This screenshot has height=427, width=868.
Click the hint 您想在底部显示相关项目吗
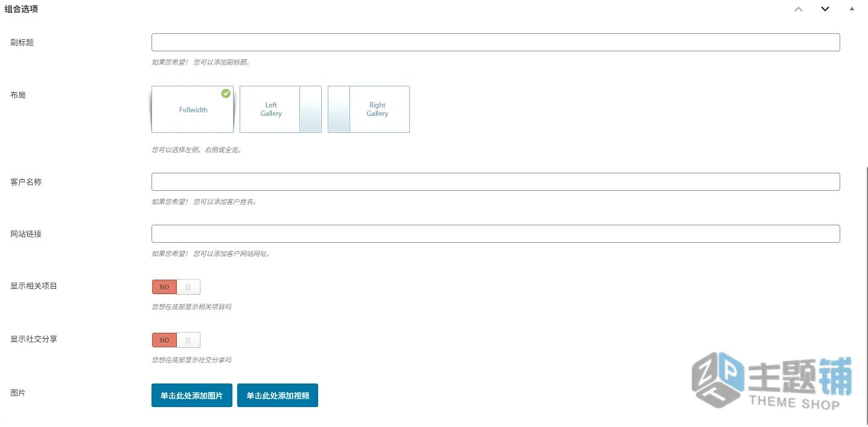(191, 307)
